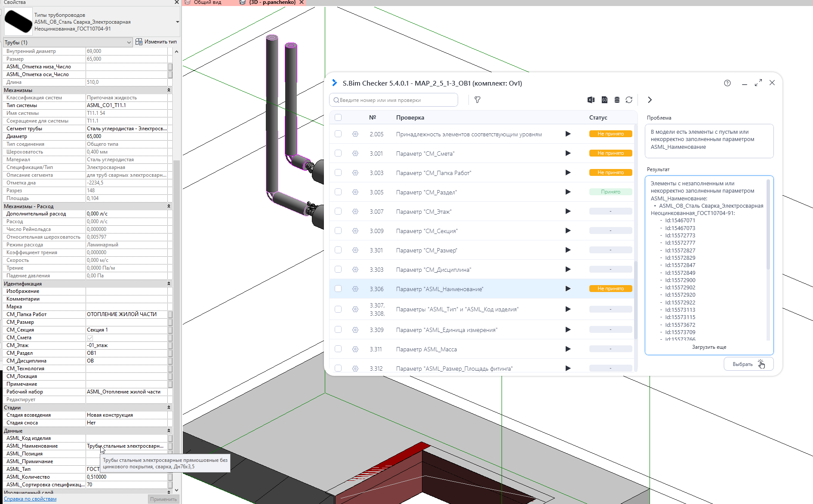The image size is (813, 504).
Task: Click the "Применить" button
Action: (x=163, y=499)
